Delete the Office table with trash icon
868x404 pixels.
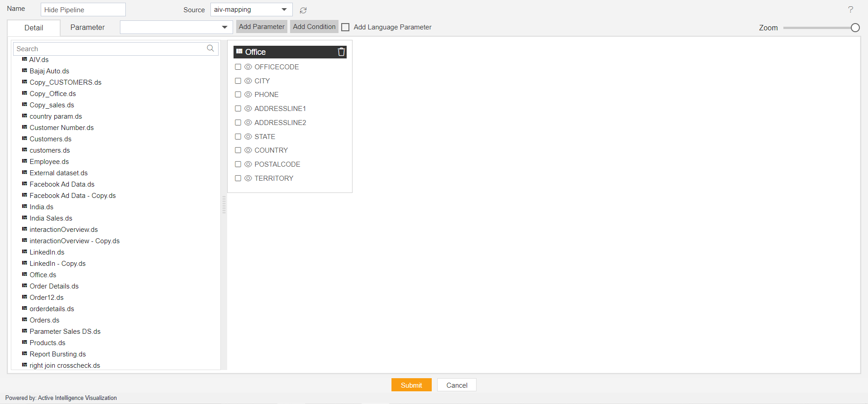tap(341, 52)
